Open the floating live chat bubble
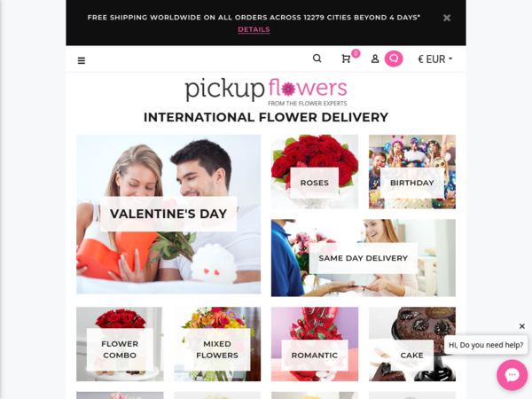The width and height of the screenshot is (532, 399). point(512,375)
